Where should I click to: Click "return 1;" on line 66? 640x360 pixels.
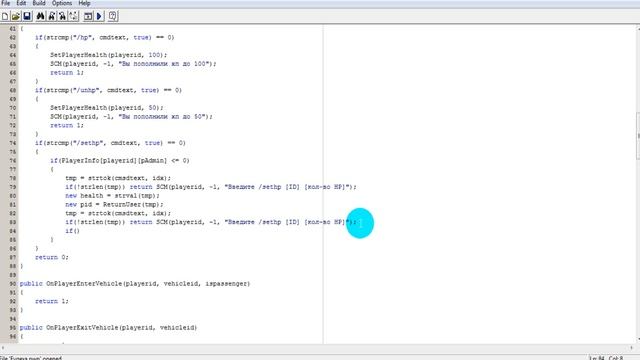coord(67,73)
